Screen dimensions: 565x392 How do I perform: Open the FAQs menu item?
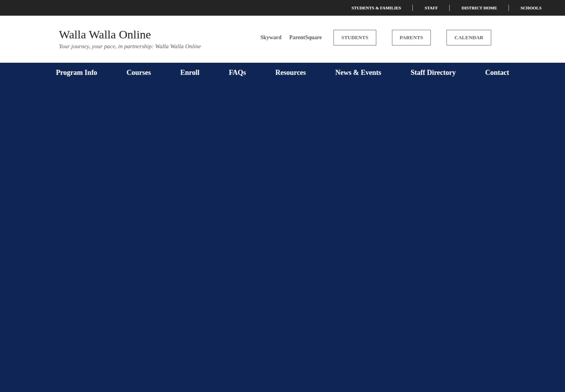click(x=237, y=73)
